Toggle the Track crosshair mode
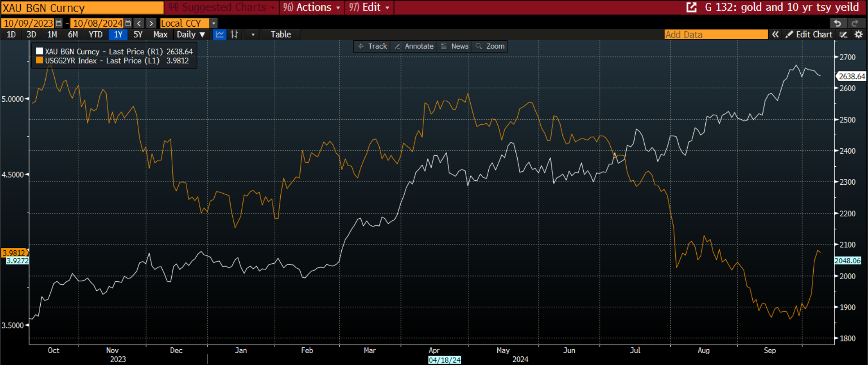This screenshot has height=365, width=868. coord(373,46)
